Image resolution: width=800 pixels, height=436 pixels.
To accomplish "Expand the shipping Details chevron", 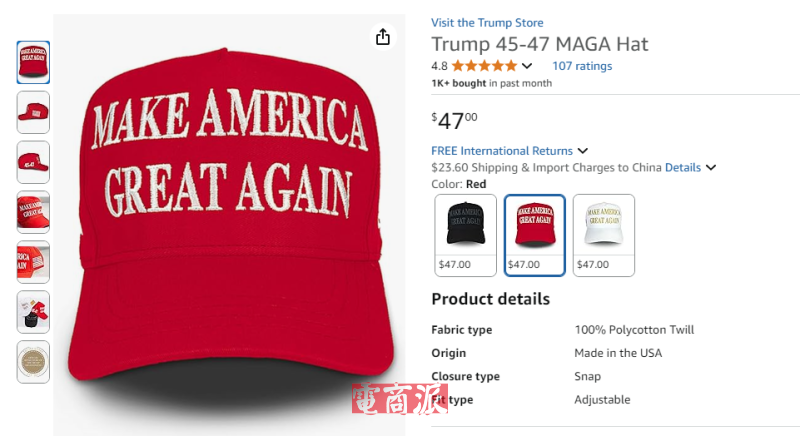I will click(711, 168).
